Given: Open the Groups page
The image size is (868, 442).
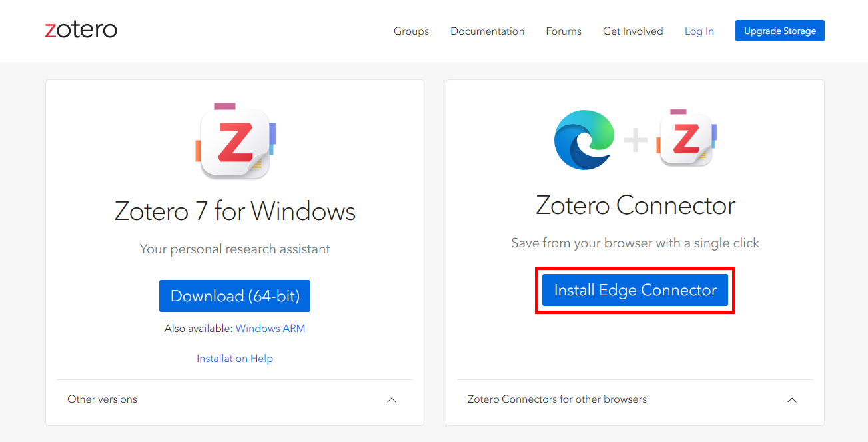Looking at the screenshot, I should click(x=411, y=31).
